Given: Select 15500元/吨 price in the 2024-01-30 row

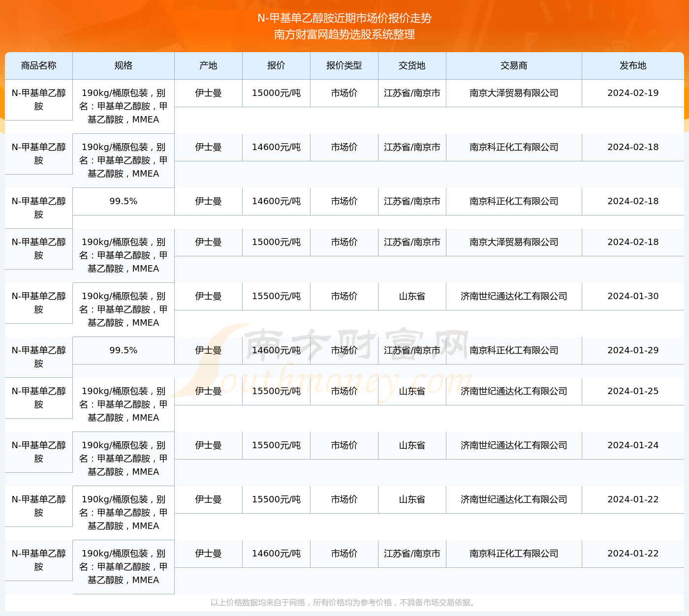Looking at the screenshot, I should [x=276, y=296].
